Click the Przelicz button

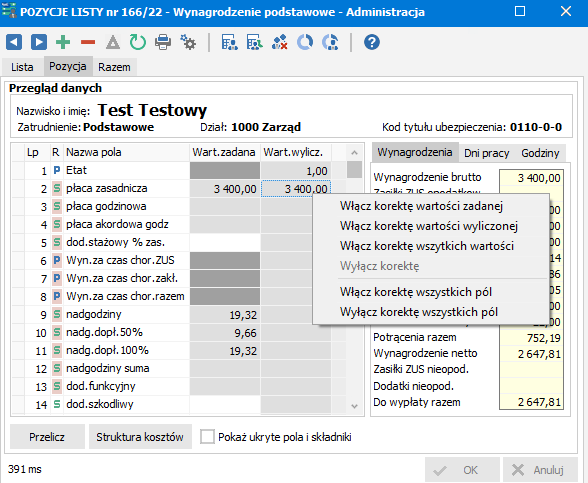[x=47, y=437]
